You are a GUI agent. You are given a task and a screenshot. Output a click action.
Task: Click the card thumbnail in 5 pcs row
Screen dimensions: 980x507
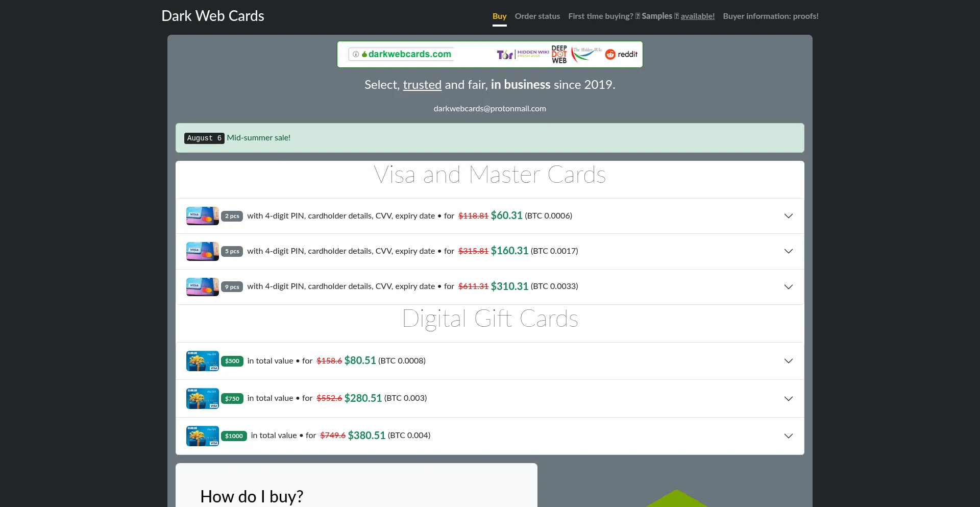(203, 251)
